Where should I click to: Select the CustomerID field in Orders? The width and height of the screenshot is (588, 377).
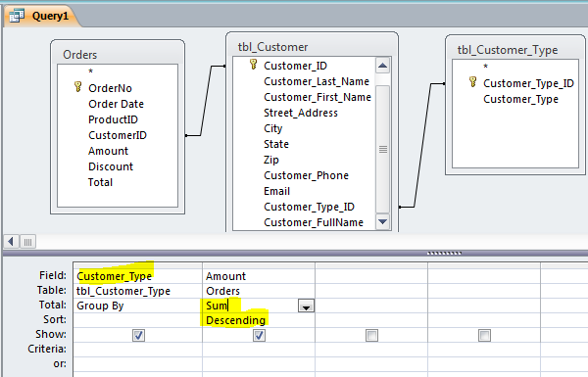click(x=118, y=135)
